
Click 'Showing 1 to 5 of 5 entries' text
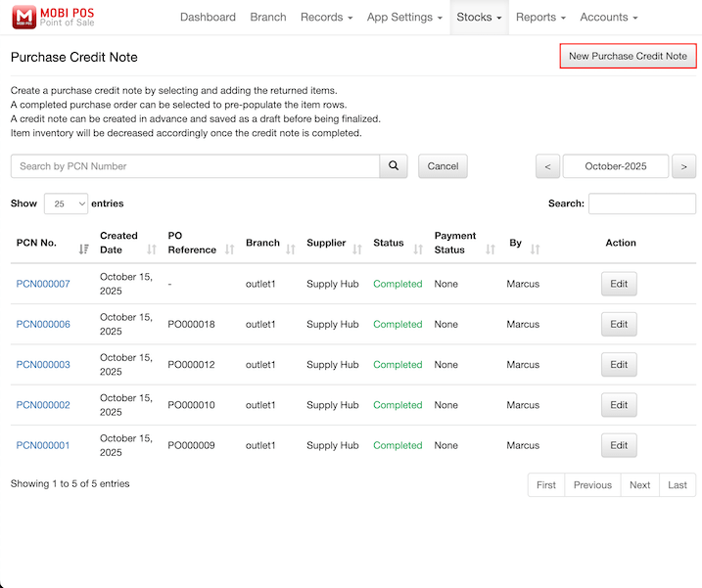[70, 483]
